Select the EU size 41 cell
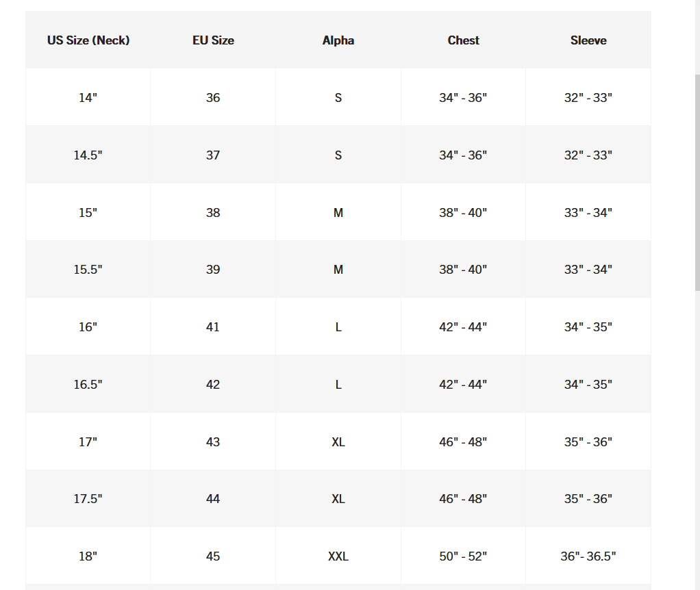The height and width of the screenshot is (590, 700). pos(213,327)
